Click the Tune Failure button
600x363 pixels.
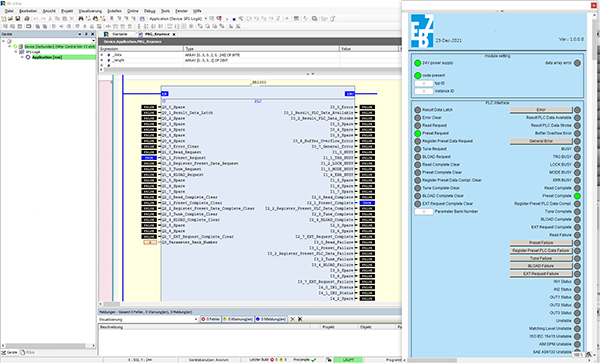point(541,258)
